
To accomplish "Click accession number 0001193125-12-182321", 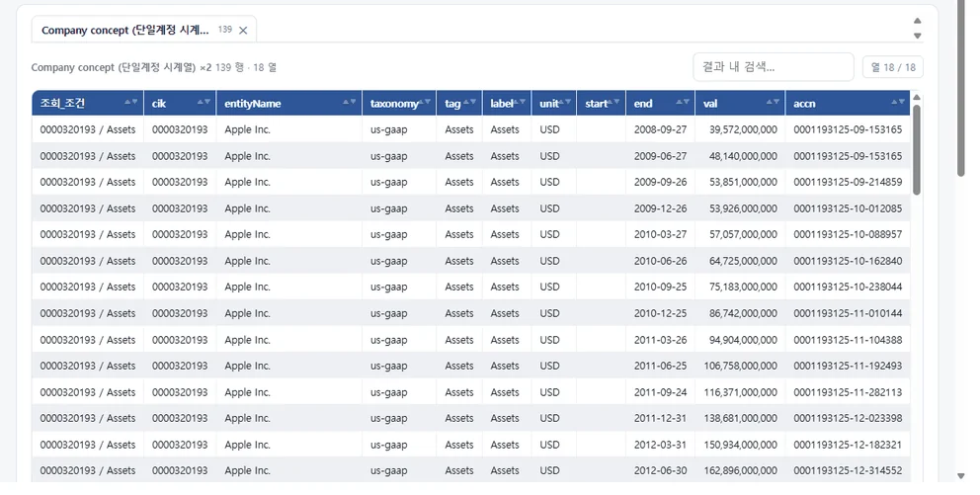I will coord(848,445).
